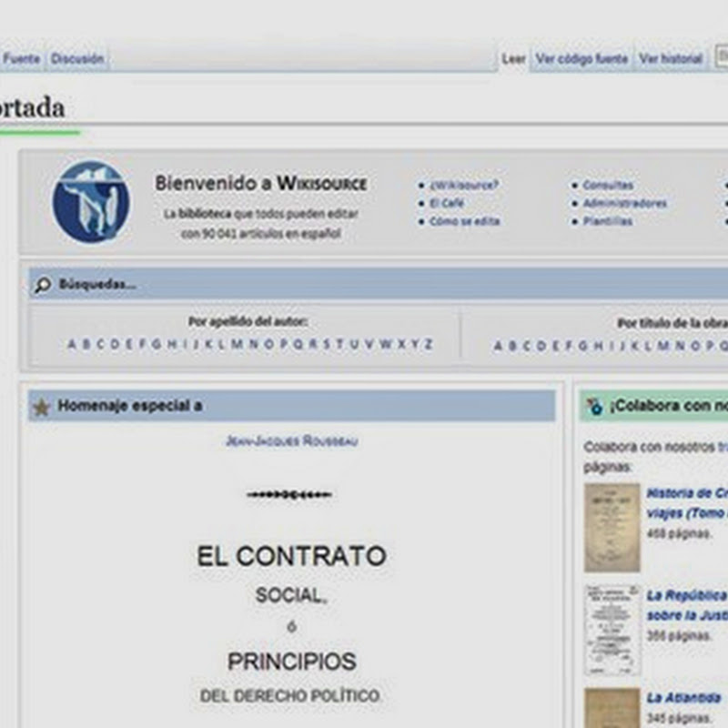Open the Fuente tab
728x728 pixels.
click(x=21, y=58)
